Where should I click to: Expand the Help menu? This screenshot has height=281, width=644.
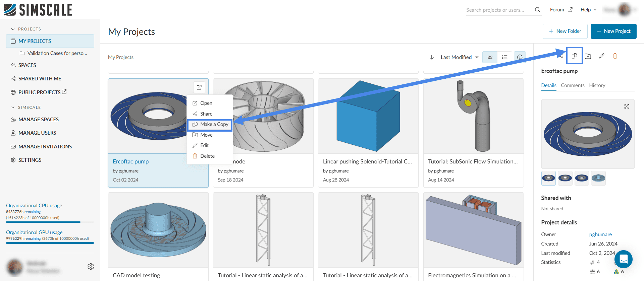coord(588,10)
